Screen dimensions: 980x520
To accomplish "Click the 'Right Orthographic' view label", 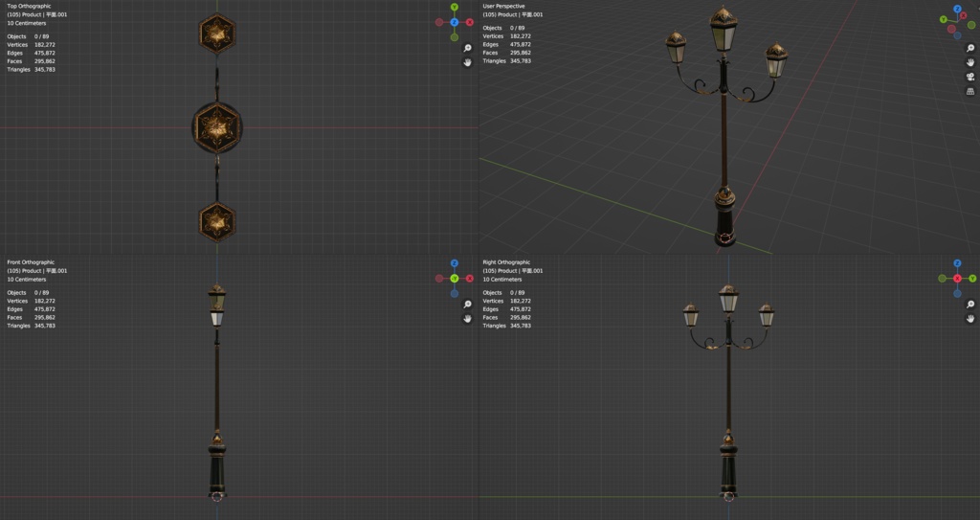I will (506, 262).
